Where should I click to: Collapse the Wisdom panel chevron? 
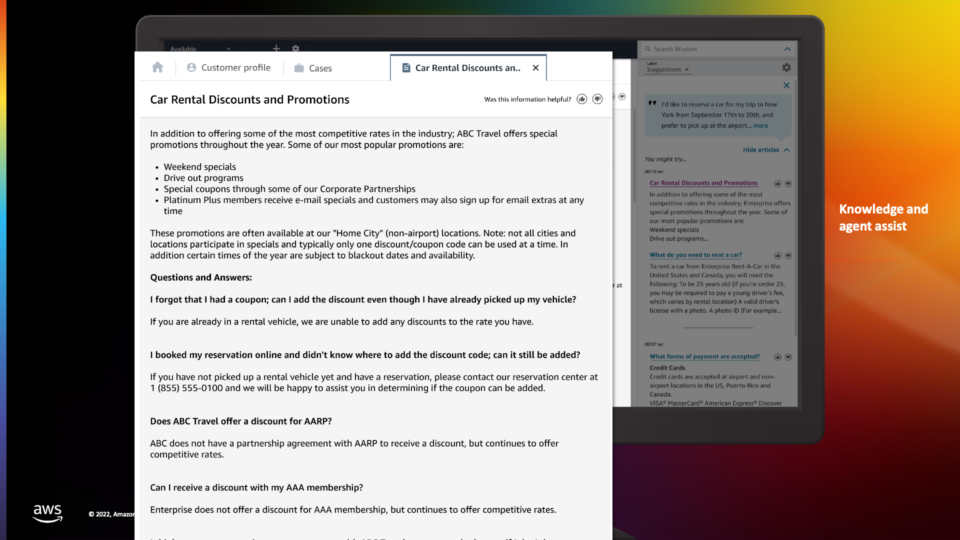point(787,49)
